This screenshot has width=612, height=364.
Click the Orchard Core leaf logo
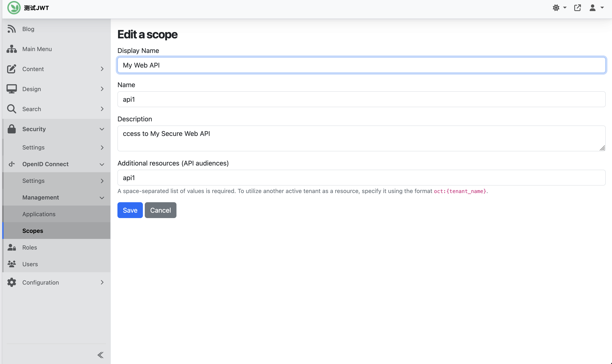tap(14, 8)
